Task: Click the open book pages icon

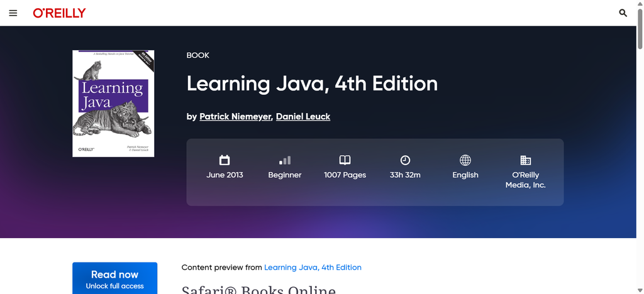Action: tap(345, 160)
